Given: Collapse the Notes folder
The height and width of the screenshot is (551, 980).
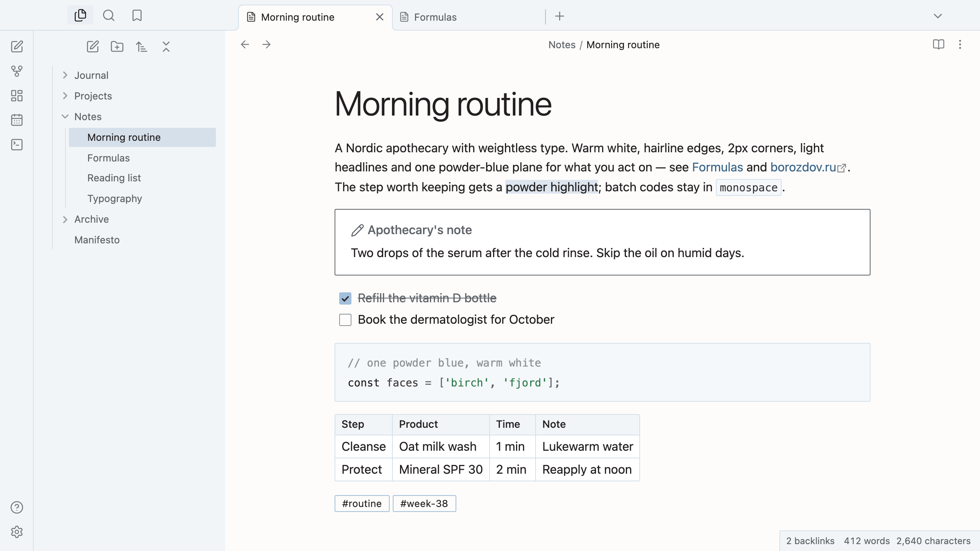Looking at the screenshot, I should [x=65, y=117].
